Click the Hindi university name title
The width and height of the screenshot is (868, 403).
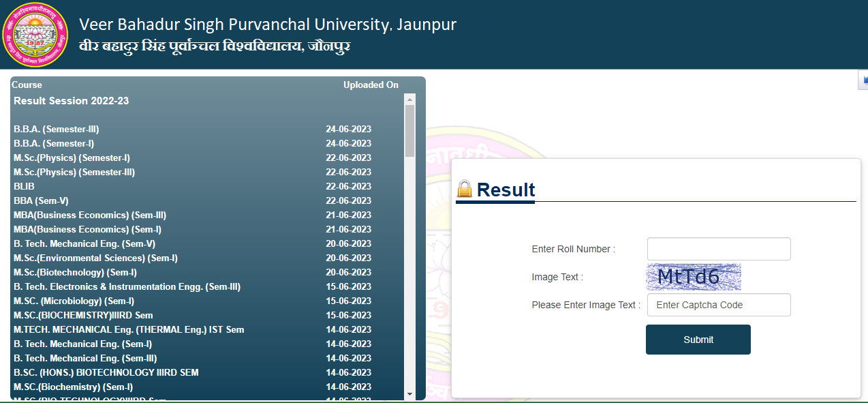pos(215,48)
